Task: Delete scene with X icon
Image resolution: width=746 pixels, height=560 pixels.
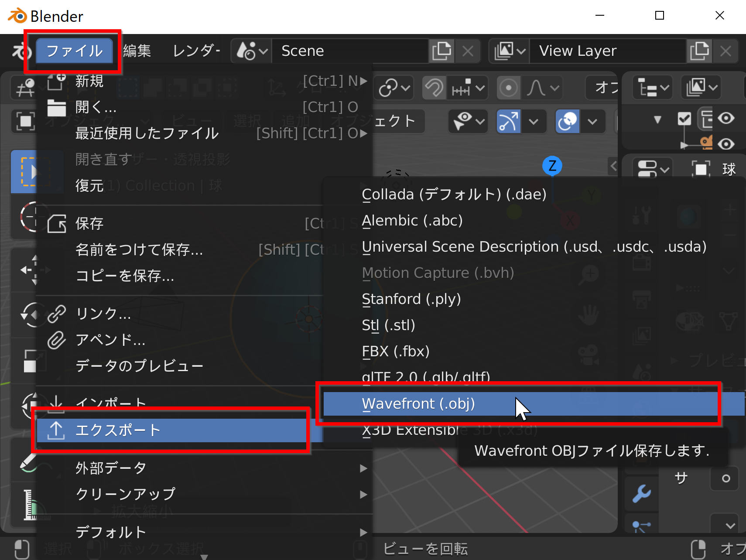Action: [x=468, y=51]
